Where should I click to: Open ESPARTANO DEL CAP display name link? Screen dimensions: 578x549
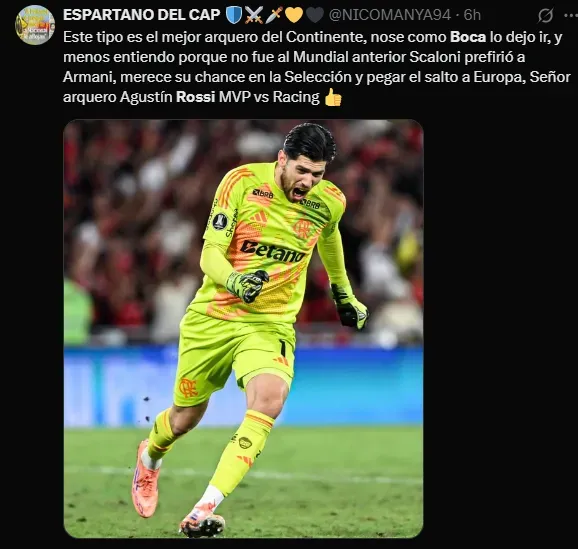[142, 15]
